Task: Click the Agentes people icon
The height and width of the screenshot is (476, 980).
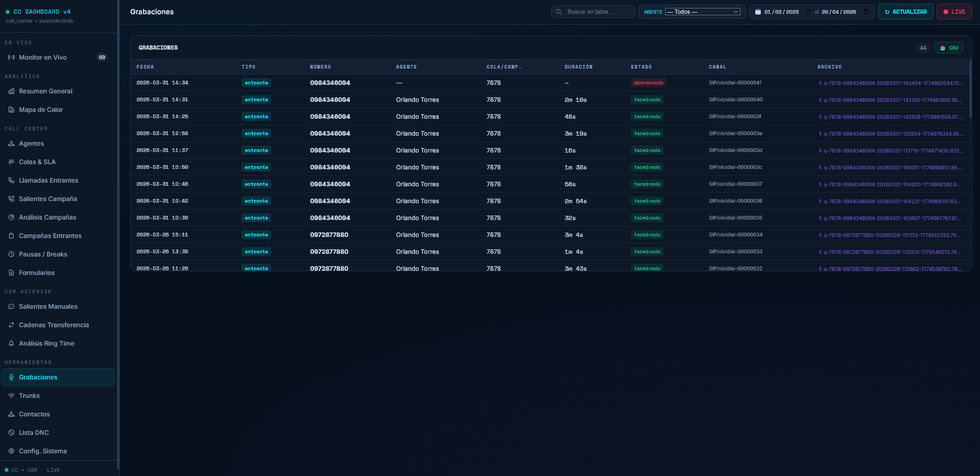Action: [x=11, y=144]
